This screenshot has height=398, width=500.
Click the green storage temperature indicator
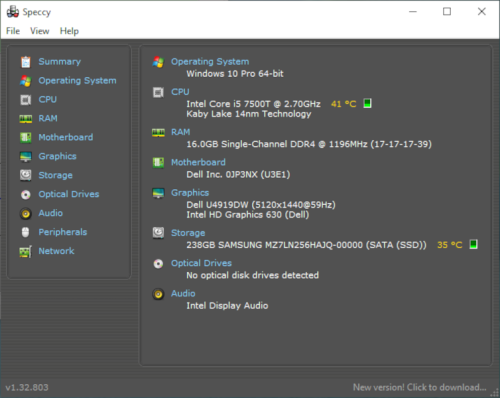pos(473,244)
